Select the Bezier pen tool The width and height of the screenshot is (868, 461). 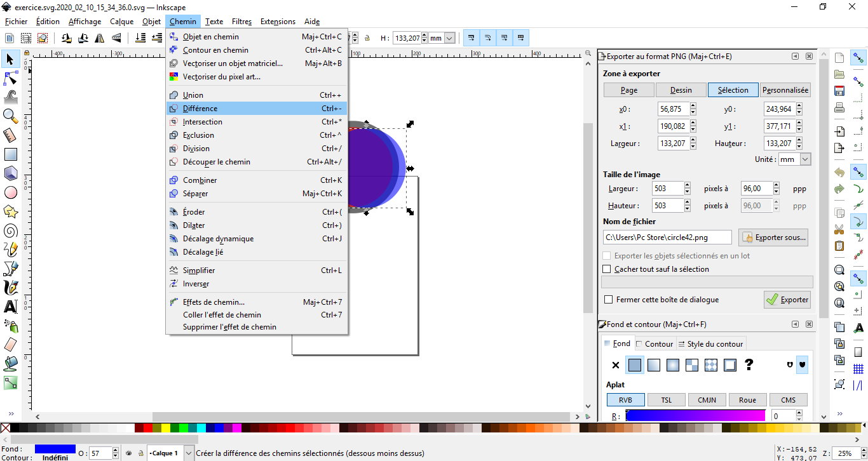coord(10,268)
